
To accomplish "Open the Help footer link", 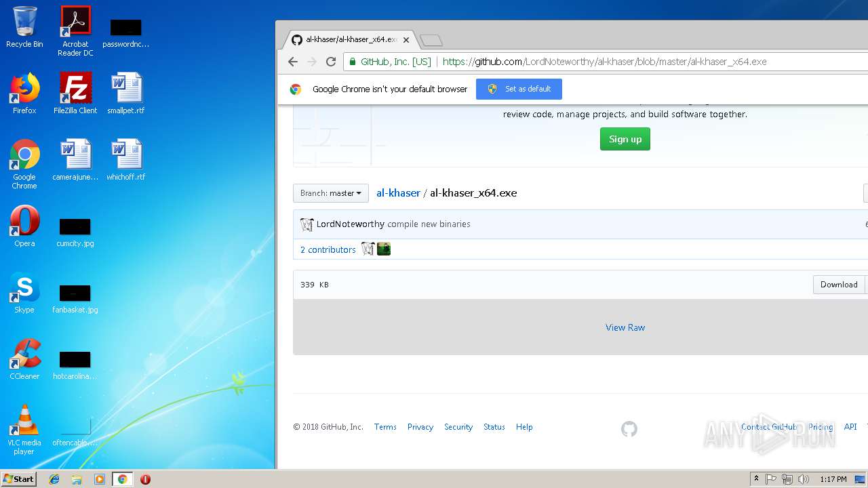I will (524, 427).
